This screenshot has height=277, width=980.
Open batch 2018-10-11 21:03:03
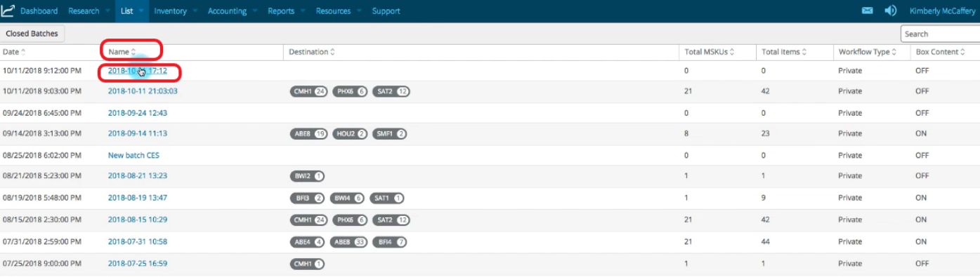click(143, 91)
